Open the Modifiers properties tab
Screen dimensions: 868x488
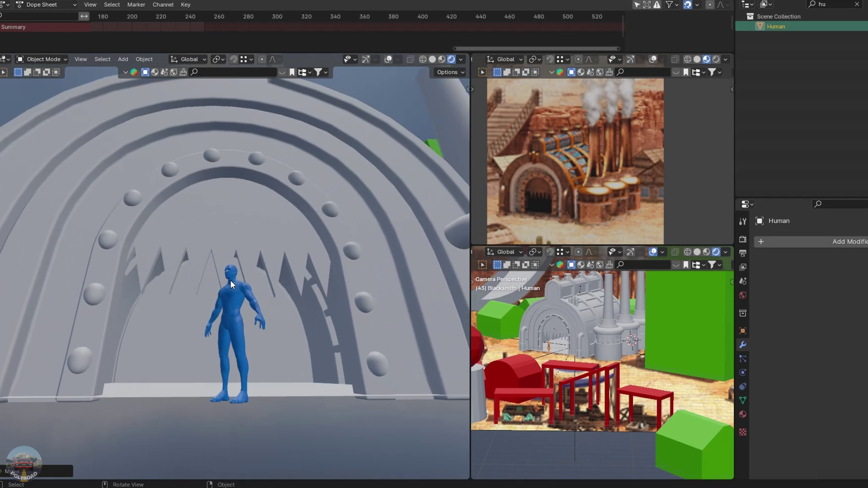tap(742, 345)
